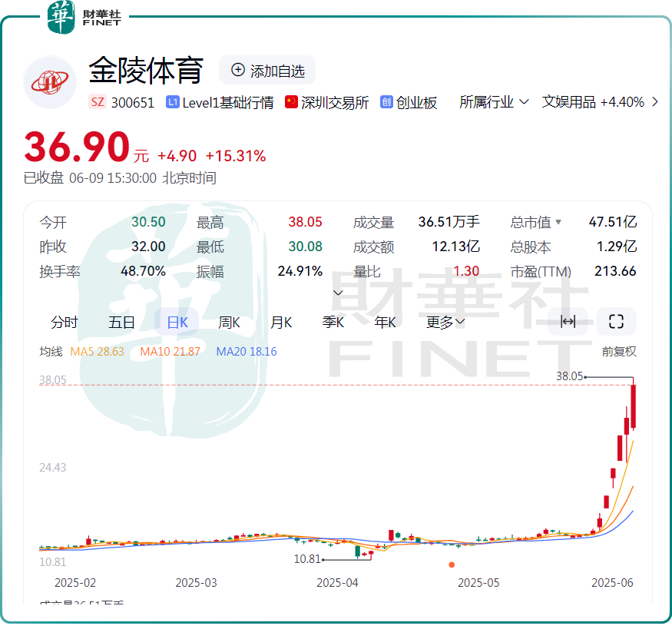The height and width of the screenshot is (639, 672).
Task: Click 总股本 value 1.29亿
Action: tap(617, 247)
